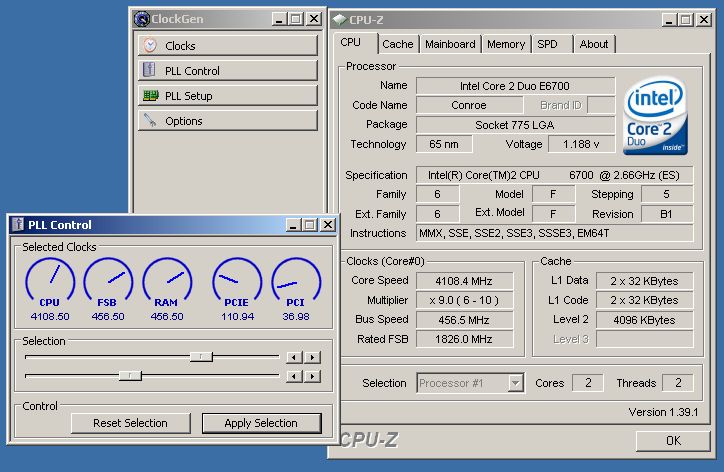Click the Package value Socket 775 LGA
Image resolution: width=724 pixels, height=472 pixels.
click(515, 125)
